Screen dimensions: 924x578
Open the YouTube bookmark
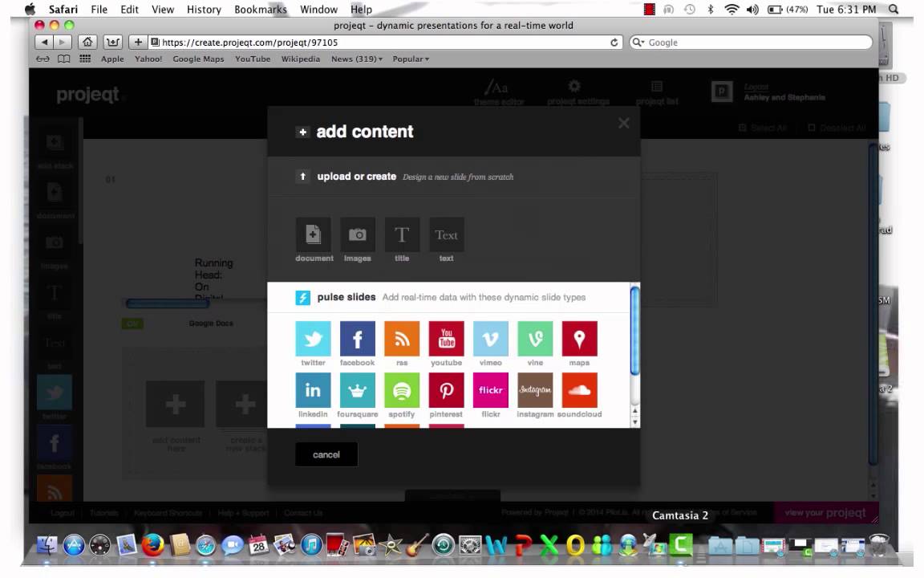tap(253, 59)
